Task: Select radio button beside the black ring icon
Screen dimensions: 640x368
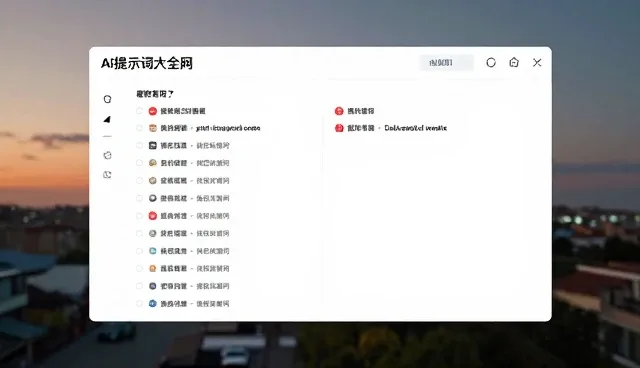Action: [139, 198]
